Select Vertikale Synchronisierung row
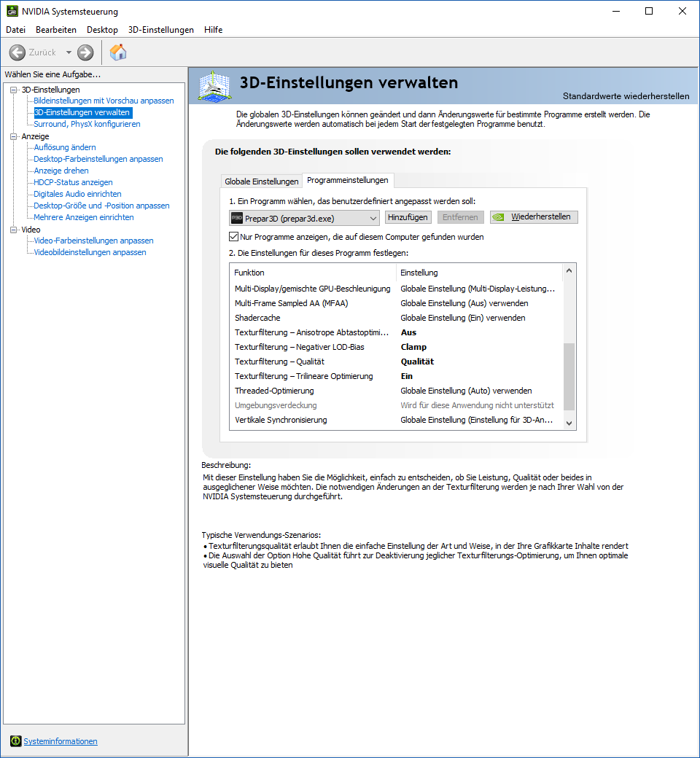The image size is (700, 758). pos(396,420)
